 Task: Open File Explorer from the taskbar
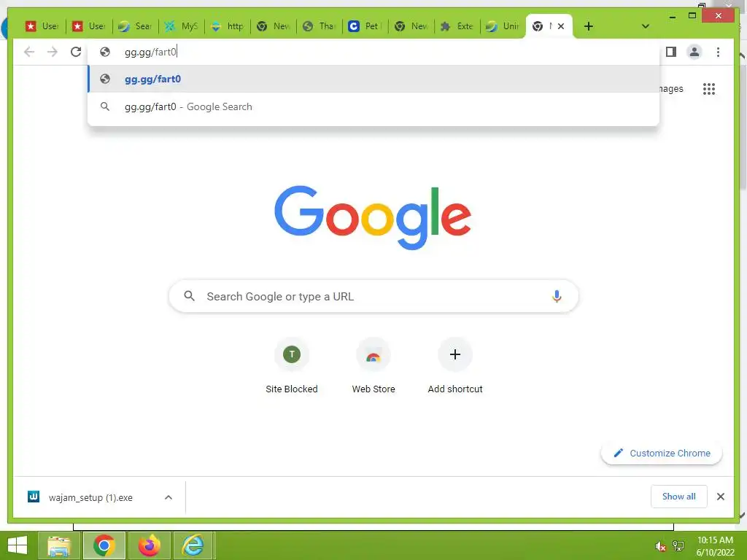point(58,545)
